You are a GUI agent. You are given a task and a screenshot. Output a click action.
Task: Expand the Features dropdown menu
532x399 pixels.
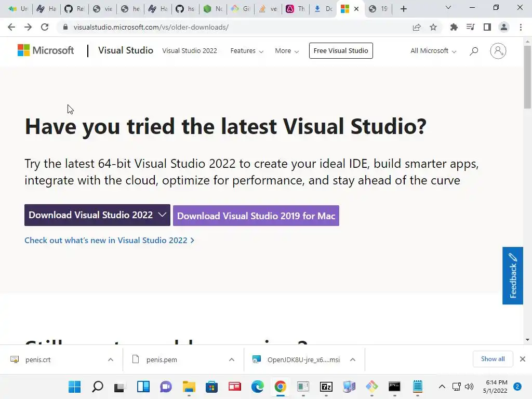247,51
